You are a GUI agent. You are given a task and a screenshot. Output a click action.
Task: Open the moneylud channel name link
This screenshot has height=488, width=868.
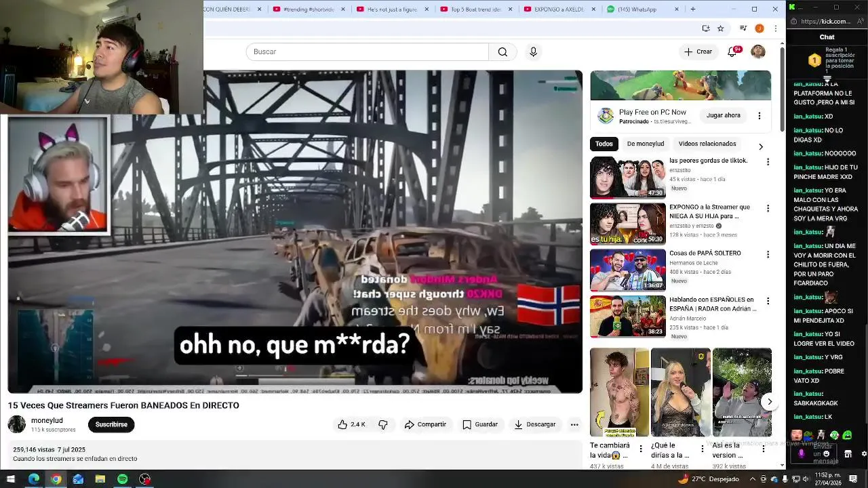47,421
